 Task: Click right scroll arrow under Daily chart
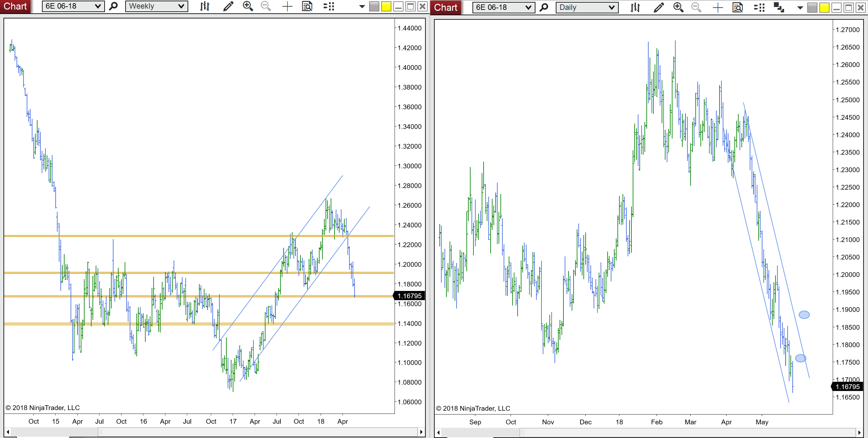click(860, 432)
